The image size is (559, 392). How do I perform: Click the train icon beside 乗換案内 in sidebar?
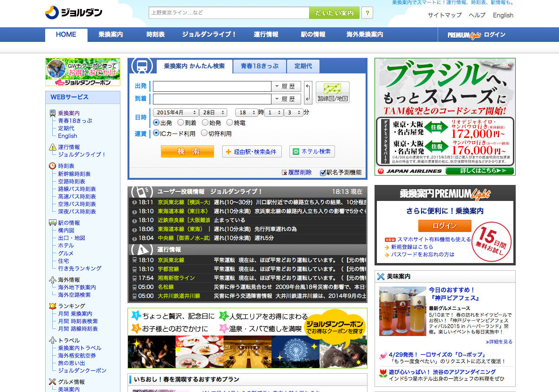[x=52, y=113]
